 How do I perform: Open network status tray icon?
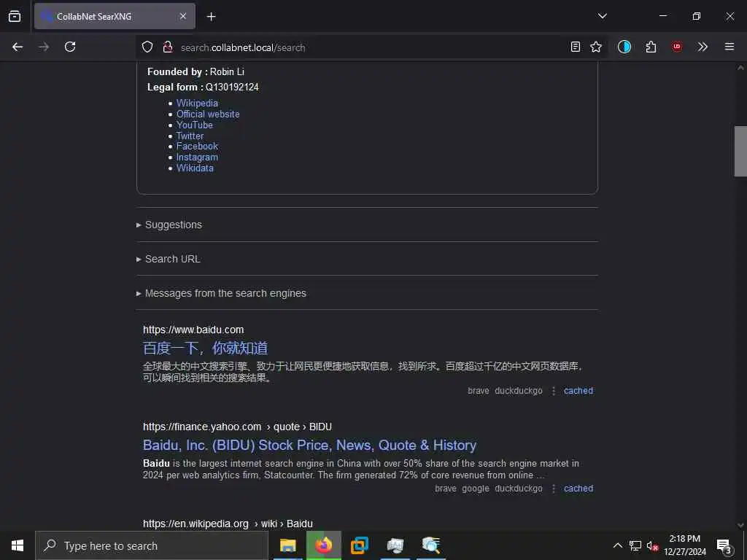click(635, 545)
